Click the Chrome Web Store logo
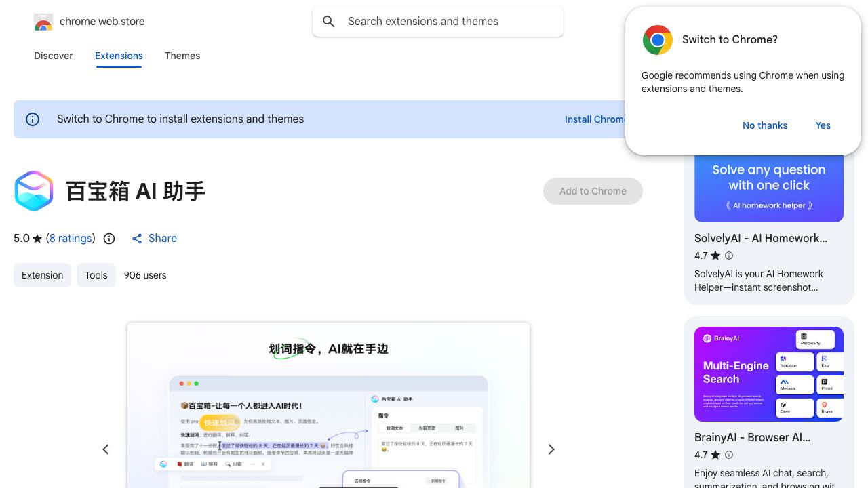The width and height of the screenshot is (868, 488). tap(43, 22)
